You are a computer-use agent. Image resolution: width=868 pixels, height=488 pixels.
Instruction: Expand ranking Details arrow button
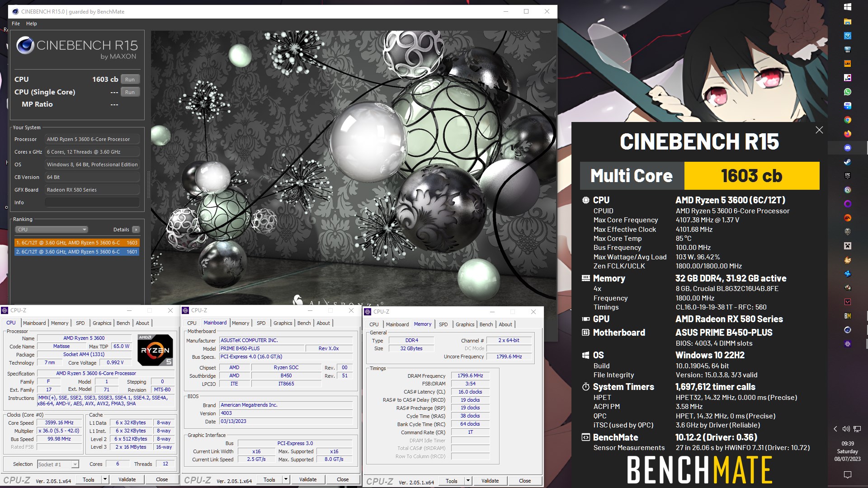click(x=136, y=230)
